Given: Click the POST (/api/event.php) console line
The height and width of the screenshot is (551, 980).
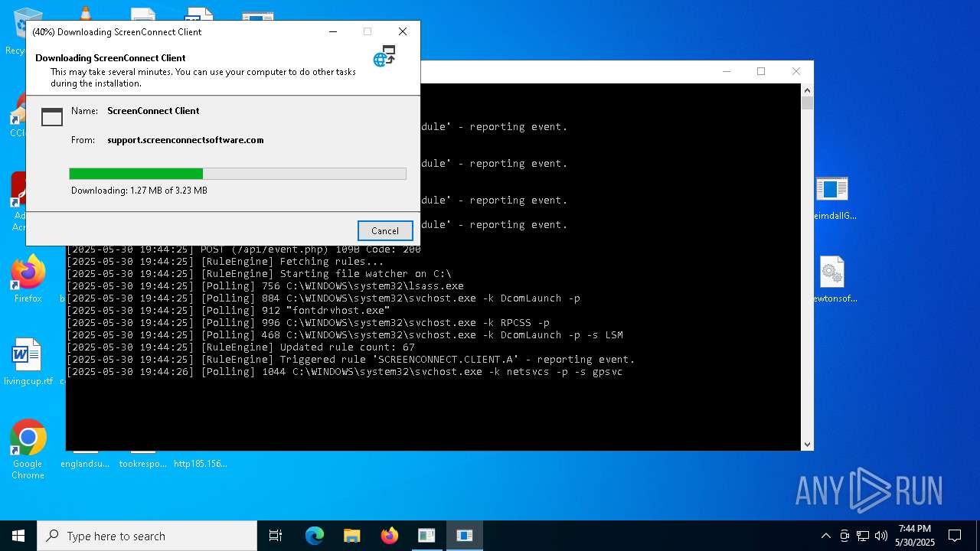Looking at the screenshot, I should 243,249.
